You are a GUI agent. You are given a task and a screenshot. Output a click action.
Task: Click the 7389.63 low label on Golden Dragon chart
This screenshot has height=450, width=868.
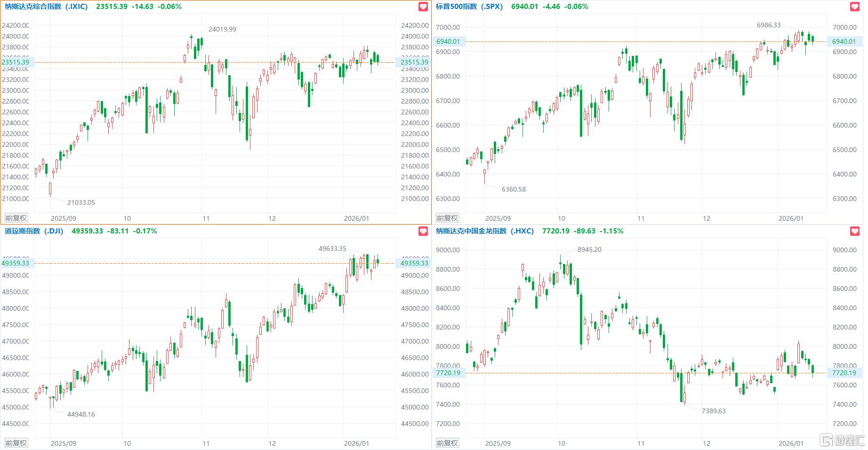714,411
